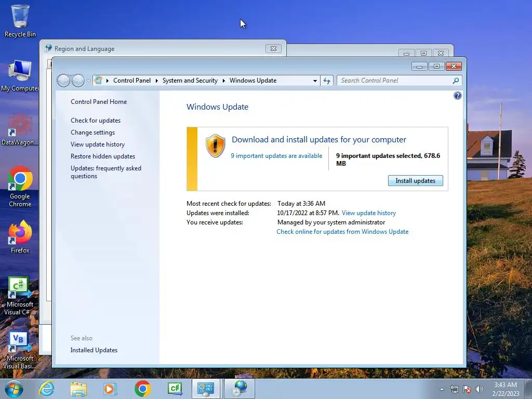Launch Internet Explorer from the taskbar
Viewport: 532px width, 399px height.
click(46, 389)
